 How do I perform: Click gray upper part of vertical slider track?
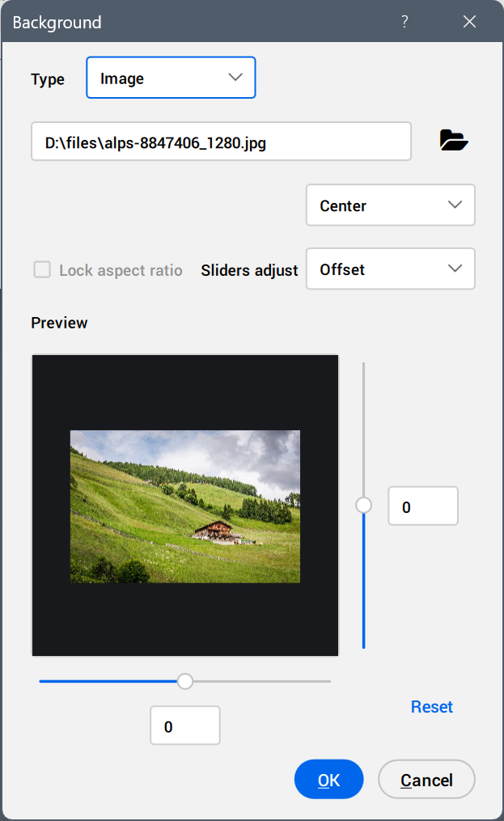(364, 429)
